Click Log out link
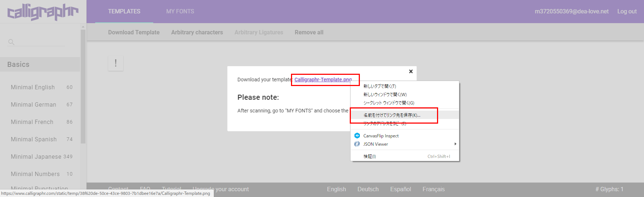The image size is (644, 197). [x=627, y=12]
